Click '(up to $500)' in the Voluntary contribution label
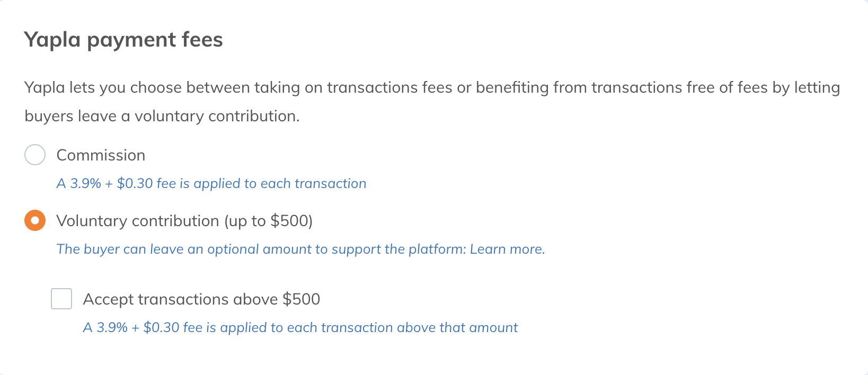 click(268, 221)
